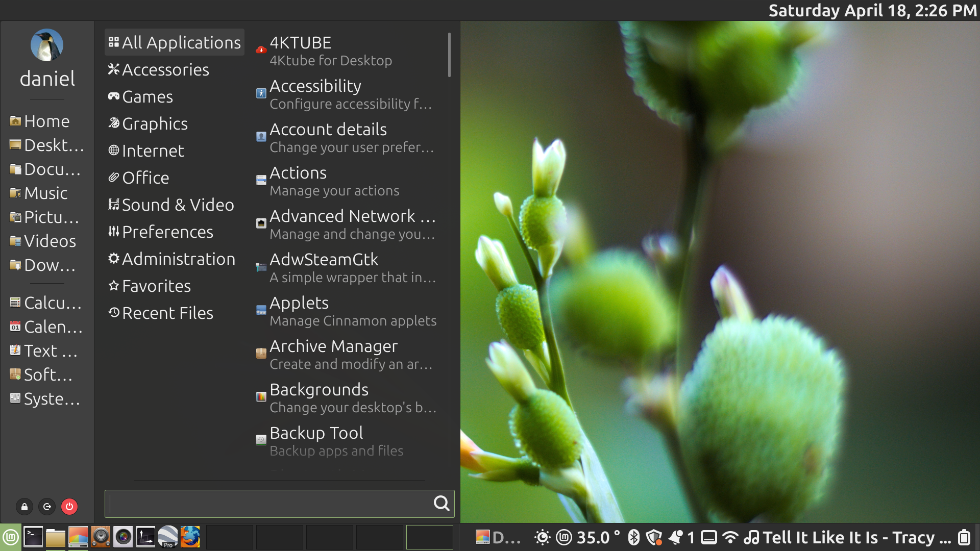The height and width of the screenshot is (551, 980).
Task: Click the application list scrollbar
Action: [449, 55]
